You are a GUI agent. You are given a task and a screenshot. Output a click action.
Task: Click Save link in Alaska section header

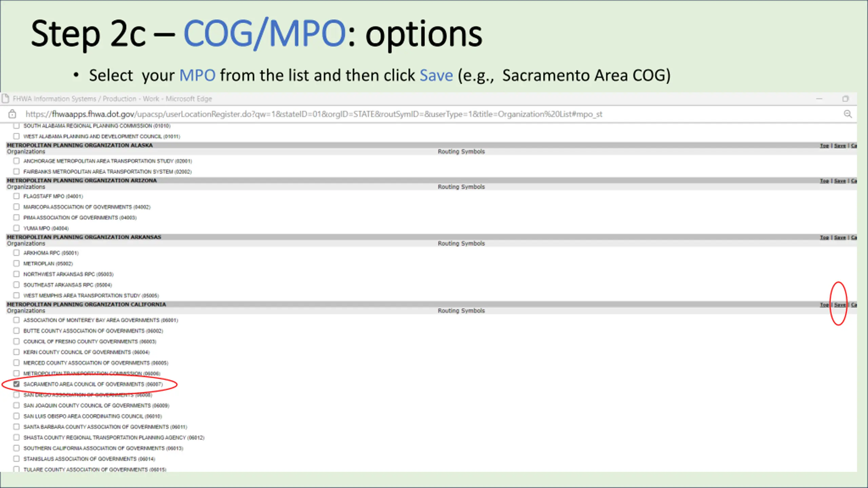tap(840, 145)
